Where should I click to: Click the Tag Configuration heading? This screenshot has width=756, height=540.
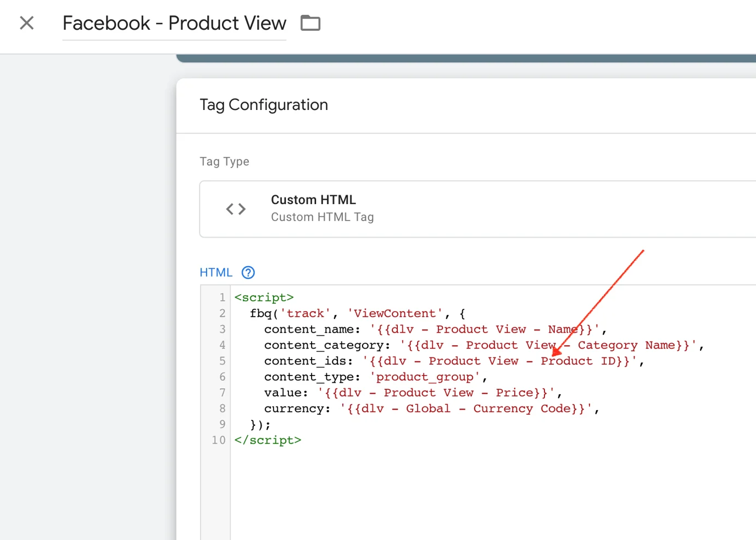point(264,104)
